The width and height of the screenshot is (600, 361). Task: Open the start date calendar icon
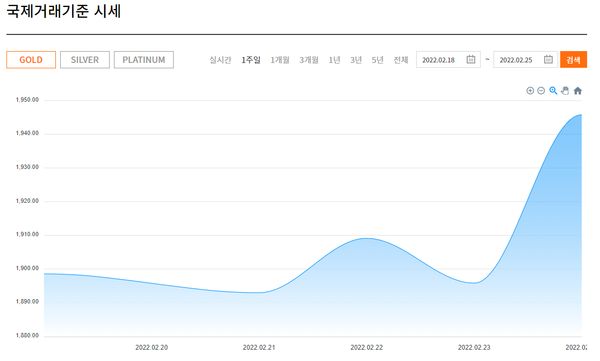[x=471, y=59]
